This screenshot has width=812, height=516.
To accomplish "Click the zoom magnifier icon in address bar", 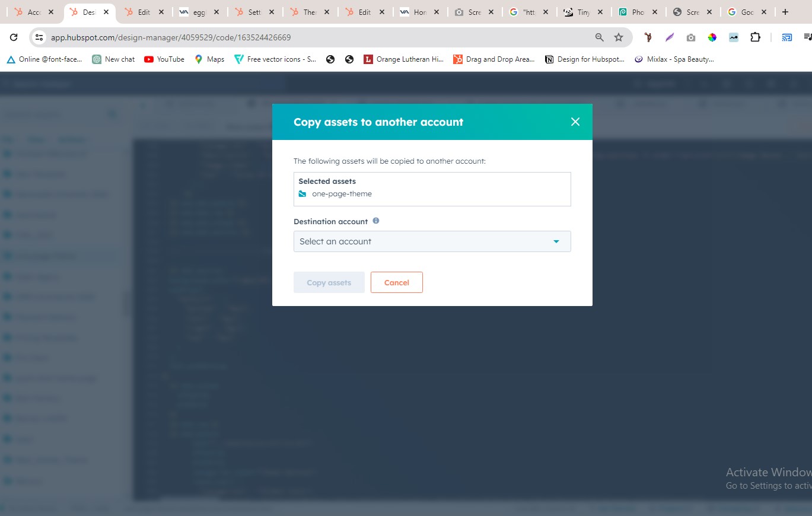I will [x=600, y=37].
